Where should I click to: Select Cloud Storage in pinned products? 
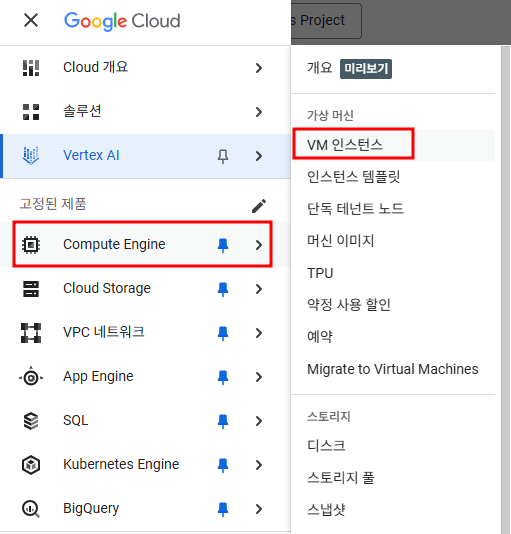point(145,289)
